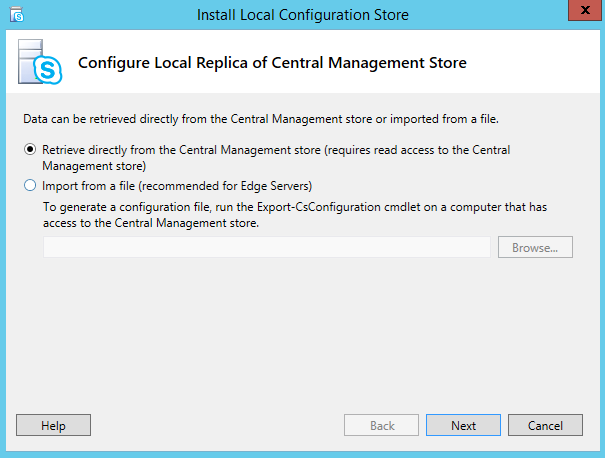The height and width of the screenshot is (458, 605).
Task: Click the 'Import from a file' label text
Action: [88, 186]
